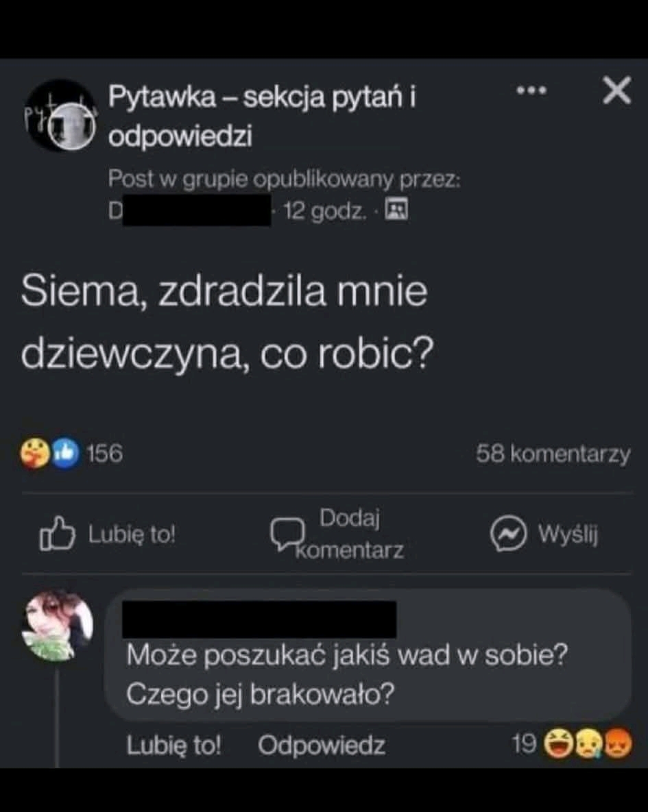Click the blue like reaction icon on the post
This screenshot has width=648, height=812.
click(65, 453)
